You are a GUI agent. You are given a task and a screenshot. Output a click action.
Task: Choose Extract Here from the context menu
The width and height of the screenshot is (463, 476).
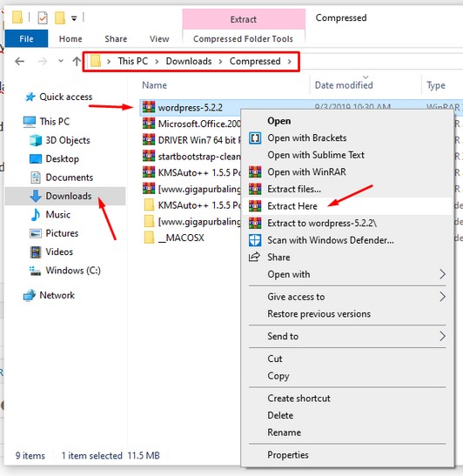click(347, 206)
